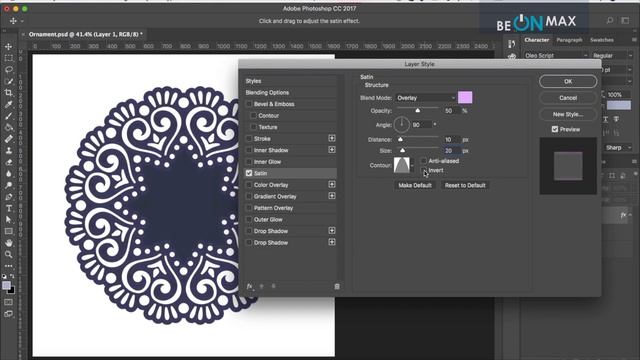Select the Path Selection arrow tool

click(x=9, y=220)
